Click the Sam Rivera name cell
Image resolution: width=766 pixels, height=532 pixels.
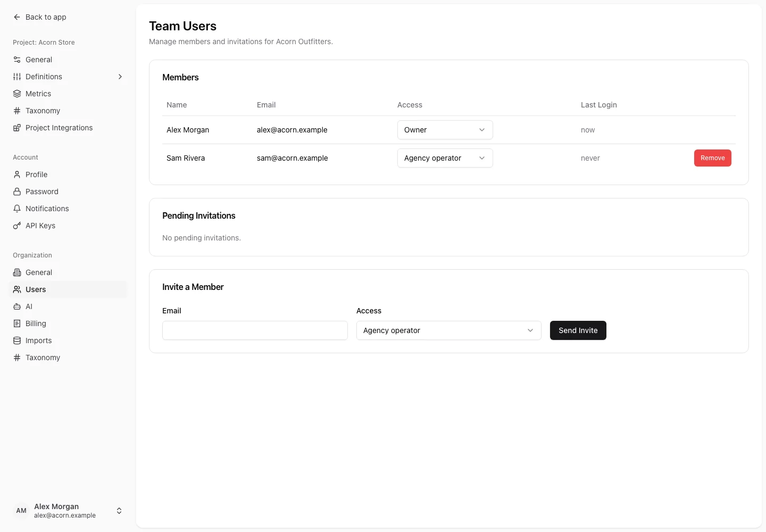coord(186,158)
